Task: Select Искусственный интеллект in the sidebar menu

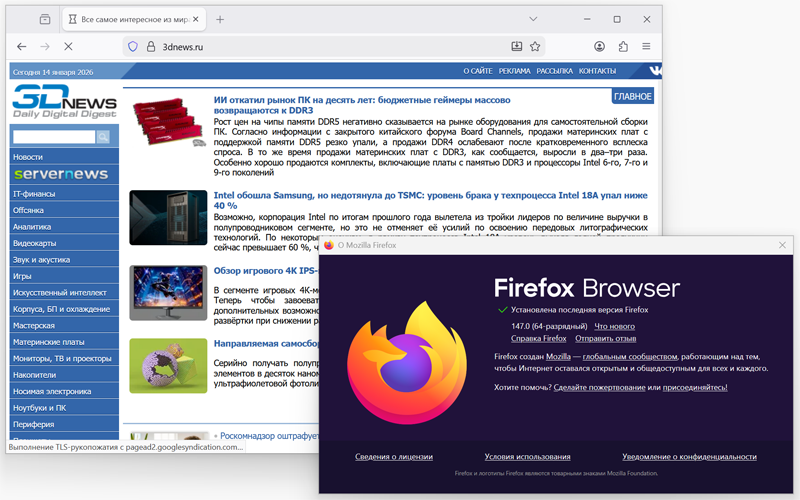Action: (x=60, y=292)
